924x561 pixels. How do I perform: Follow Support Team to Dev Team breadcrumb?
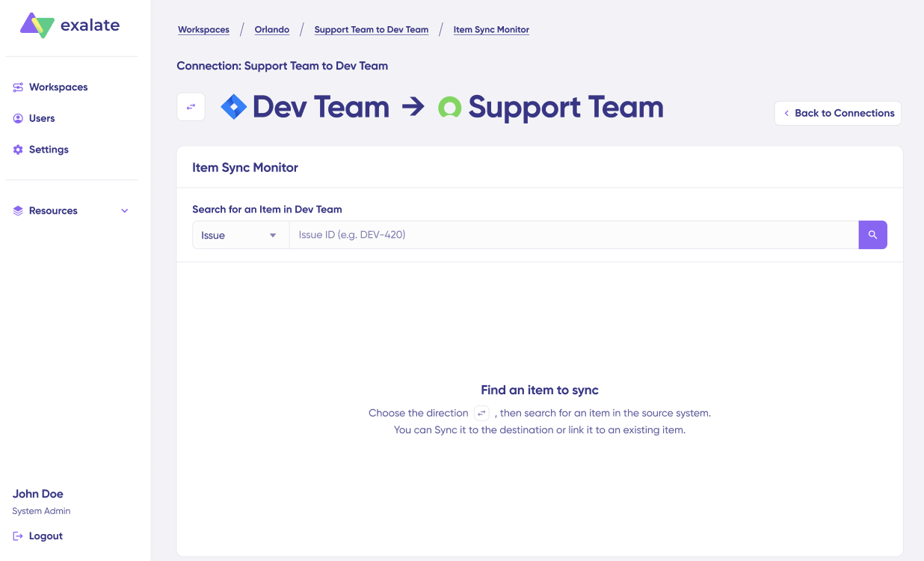[372, 30]
